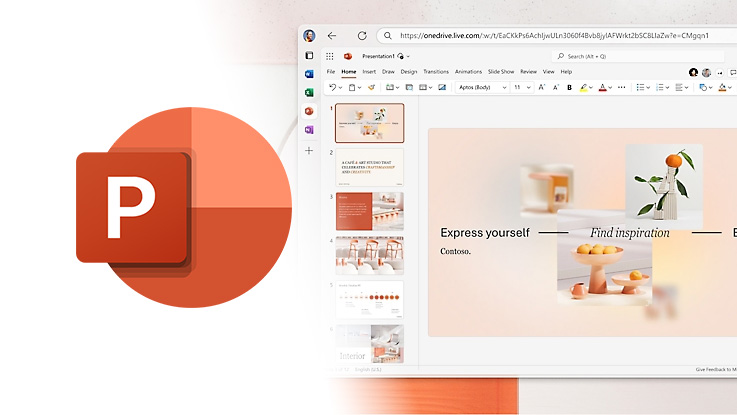The height and width of the screenshot is (415, 737).
Task: Select the Format Painter brush icon
Action: pyautogui.click(x=371, y=87)
